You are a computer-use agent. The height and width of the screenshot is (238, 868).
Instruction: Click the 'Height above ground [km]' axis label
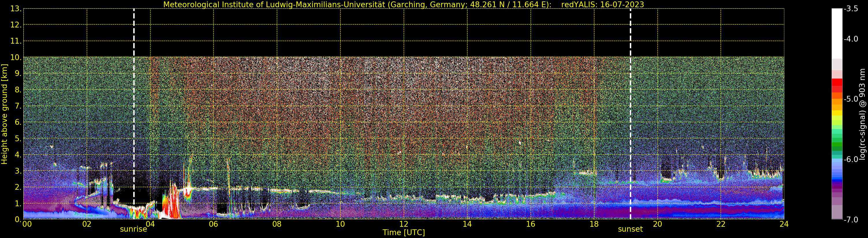coord(4,114)
